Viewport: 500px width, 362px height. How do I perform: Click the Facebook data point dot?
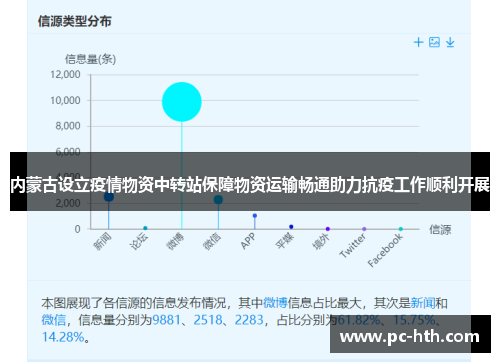click(401, 229)
